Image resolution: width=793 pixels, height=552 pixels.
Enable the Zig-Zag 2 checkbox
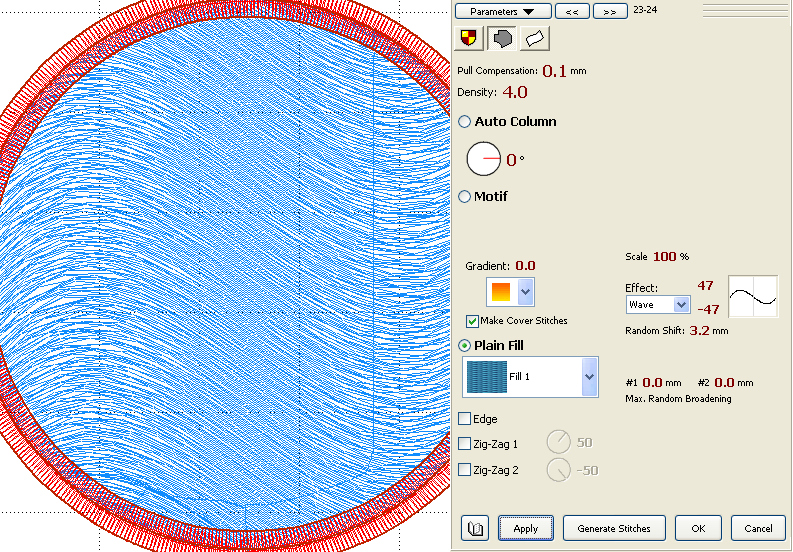(464, 470)
